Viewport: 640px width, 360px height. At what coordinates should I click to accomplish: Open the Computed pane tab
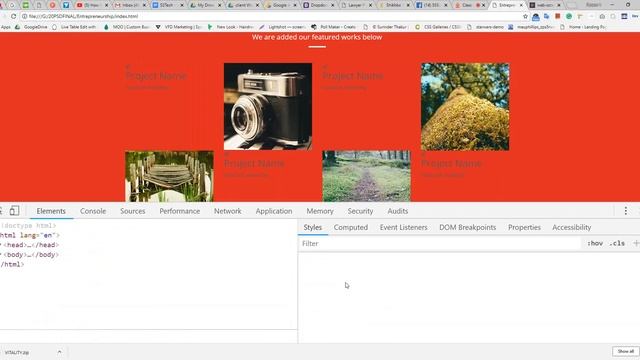tap(351, 227)
